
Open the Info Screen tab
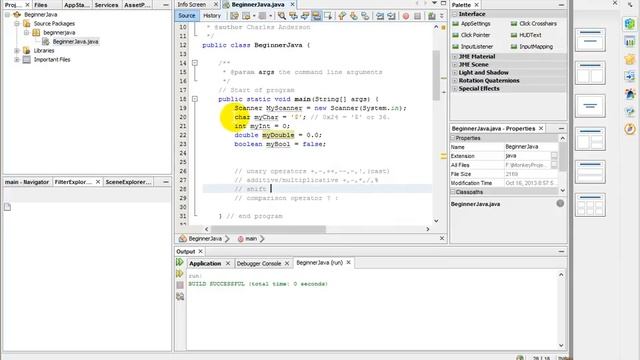191,4
